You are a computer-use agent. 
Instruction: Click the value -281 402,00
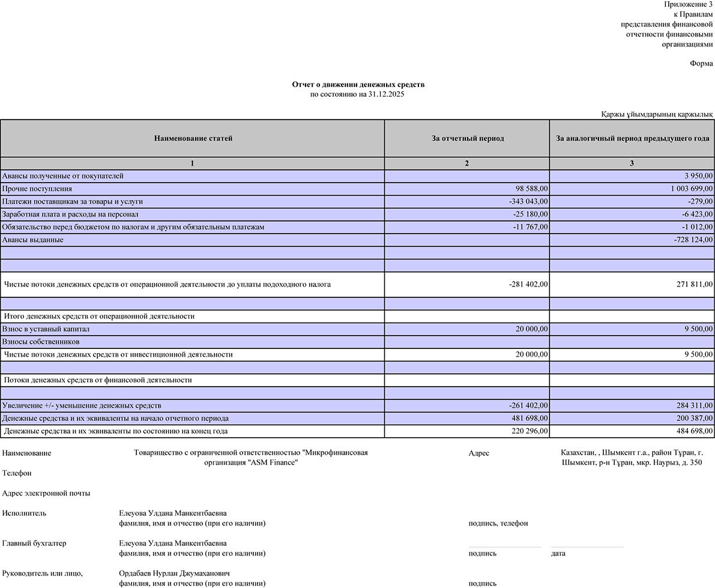click(x=528, y=284)
